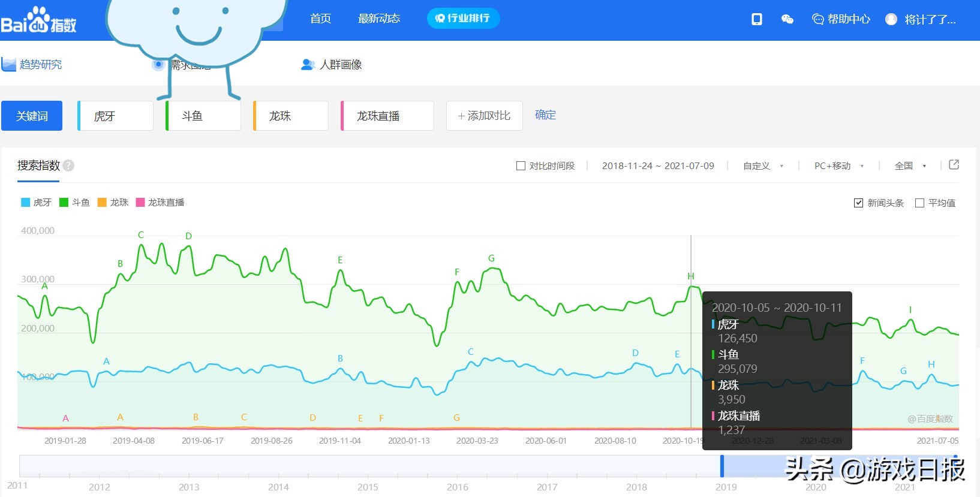The image size is (980, 497).
Task: Click the 趋势研究 chart icon
Action: [x=8, y=64]
